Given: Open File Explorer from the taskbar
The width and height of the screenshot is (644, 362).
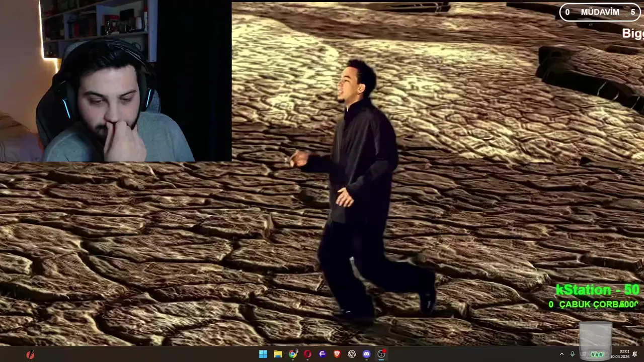Looking at the screenshot, I should pos(278,354).
